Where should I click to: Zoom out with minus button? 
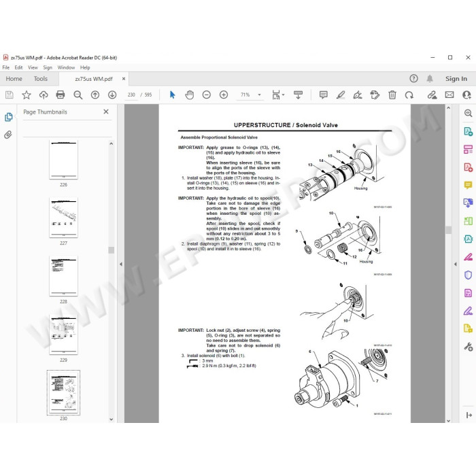pyautogui.click(x=207, y=95)
